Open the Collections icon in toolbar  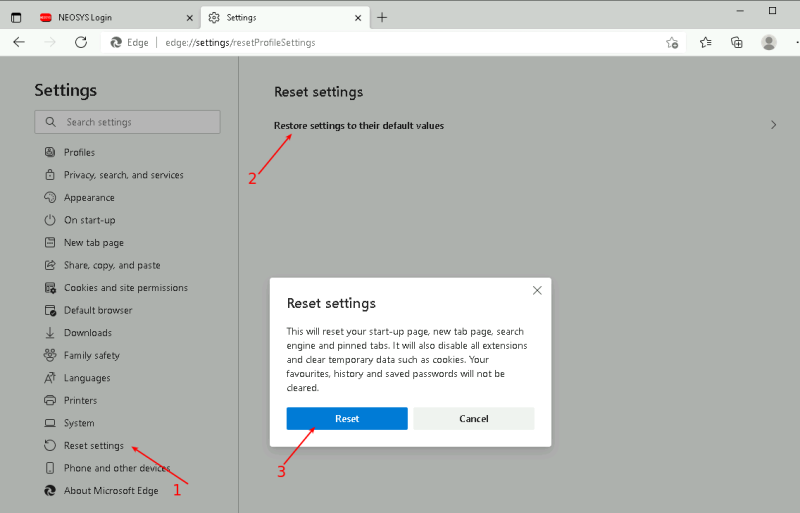tap(737, 42)
